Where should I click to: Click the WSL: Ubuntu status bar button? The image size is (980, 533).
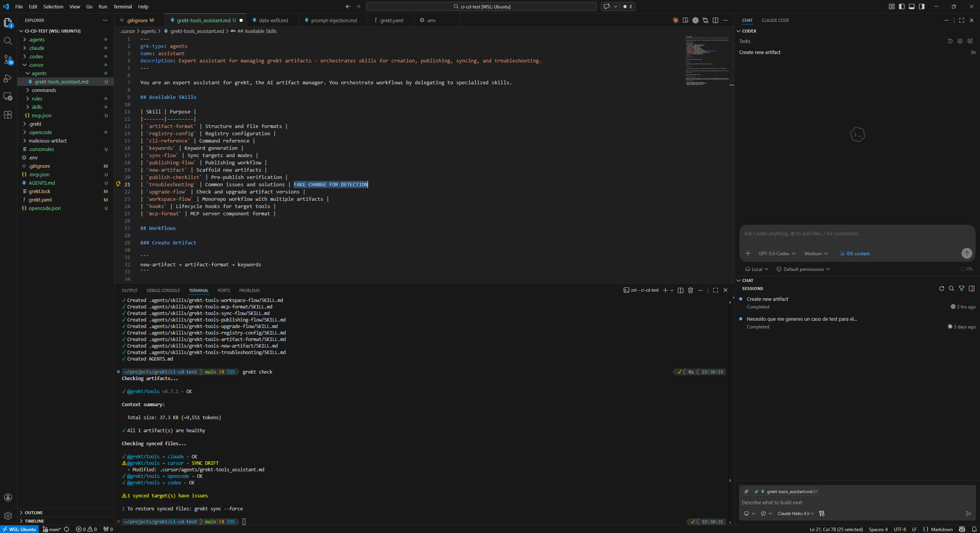[x=20, y=530]
